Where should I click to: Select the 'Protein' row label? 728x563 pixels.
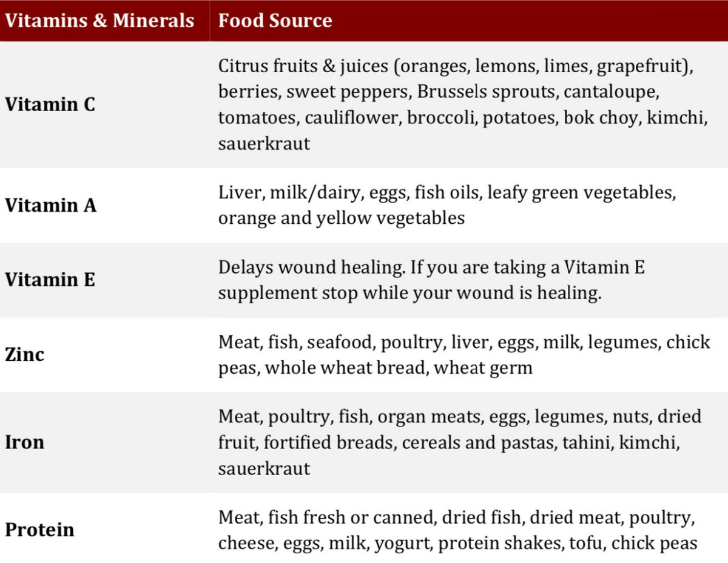pyautogui.click(x=40, y=530)
